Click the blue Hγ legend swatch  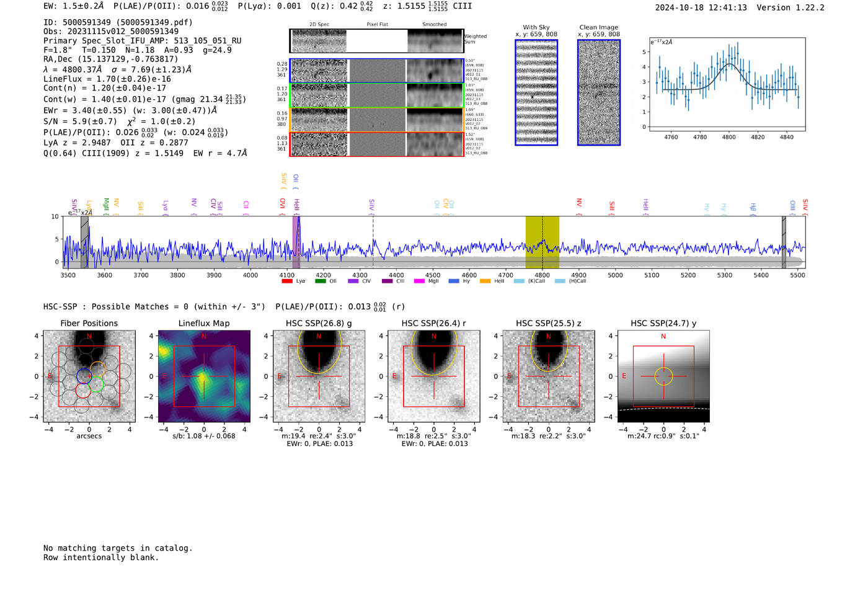coord(454,282)
